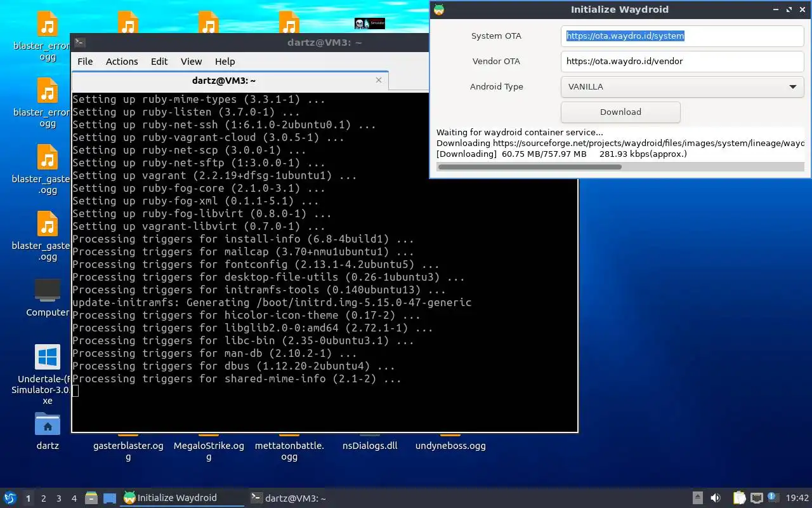This screenshot has height=508, width=812.
Task: Switch to workspace 4
Action: (x=74, y=498)
